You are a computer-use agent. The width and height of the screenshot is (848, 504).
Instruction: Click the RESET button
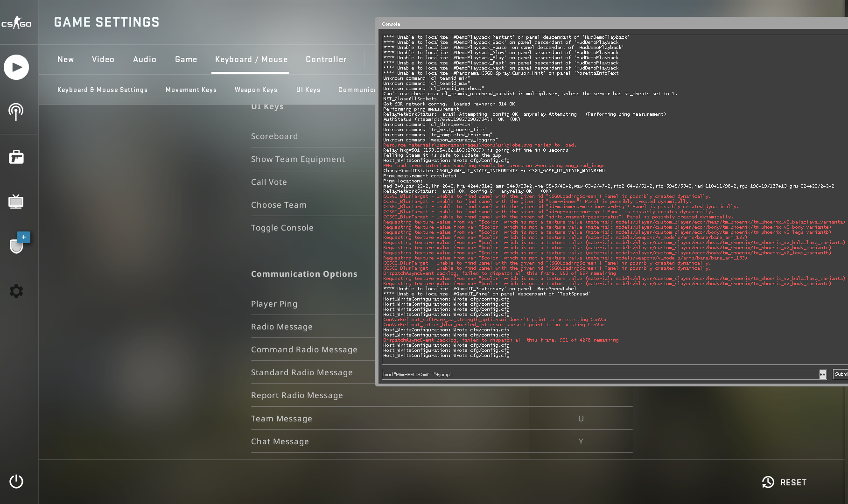point(785,482)
